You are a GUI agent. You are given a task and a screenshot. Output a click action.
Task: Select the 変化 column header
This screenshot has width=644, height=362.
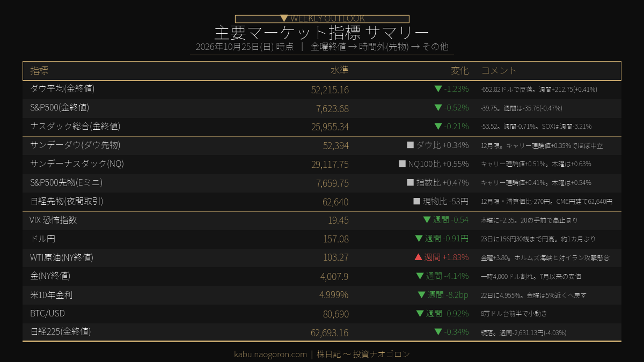point(460,71)
